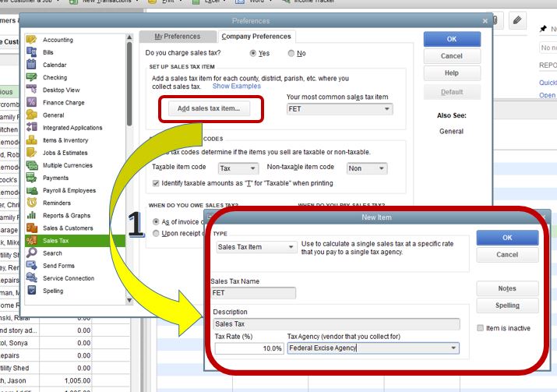Choose Upon receipt of payment option
557x392 pixels.
[x=156, y=233]
